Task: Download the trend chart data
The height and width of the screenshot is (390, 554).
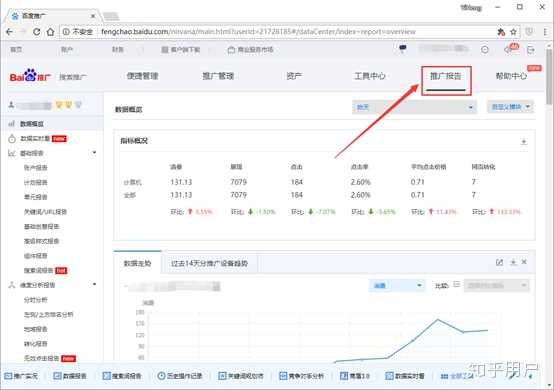Action: pyautogui.click(x=513, y=262)
